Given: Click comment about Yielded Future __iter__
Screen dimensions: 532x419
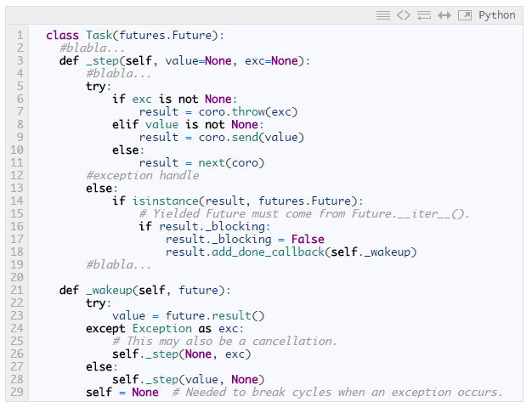Looking at the screenshot, I should click(304, 213).
